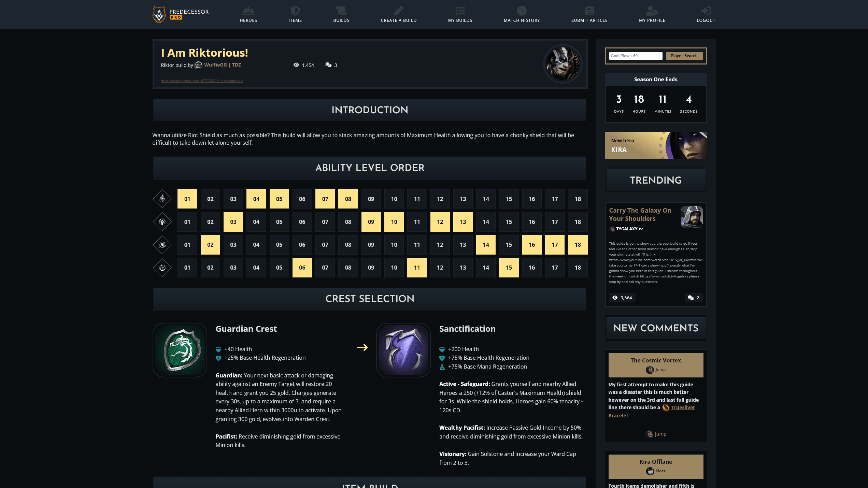Click the Player Search button
868x488 pixels.
684,56
